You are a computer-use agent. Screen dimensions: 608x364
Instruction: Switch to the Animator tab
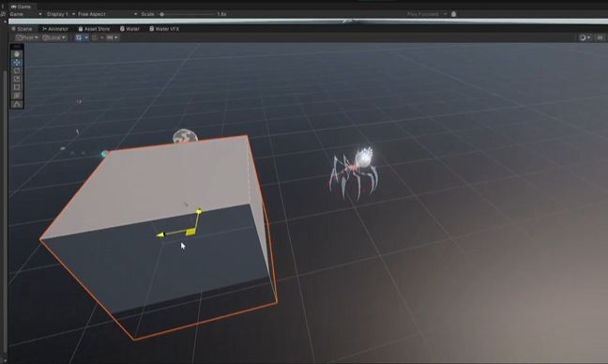(x=55, y=29)
